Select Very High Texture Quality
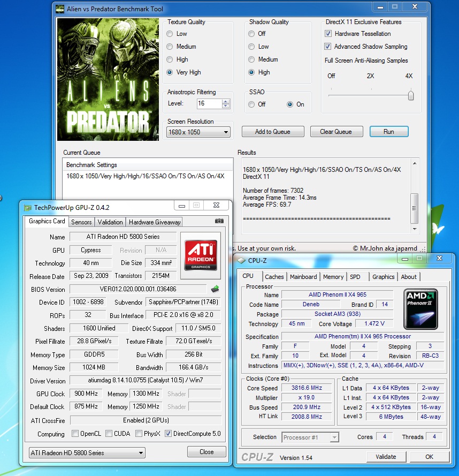This screenshot has width=459, height=476. point(170,72)
